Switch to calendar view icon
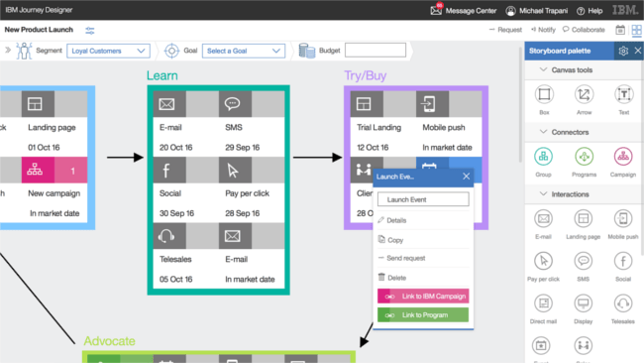The height and width of the screenshot is (363, 644). coord(620,30)
